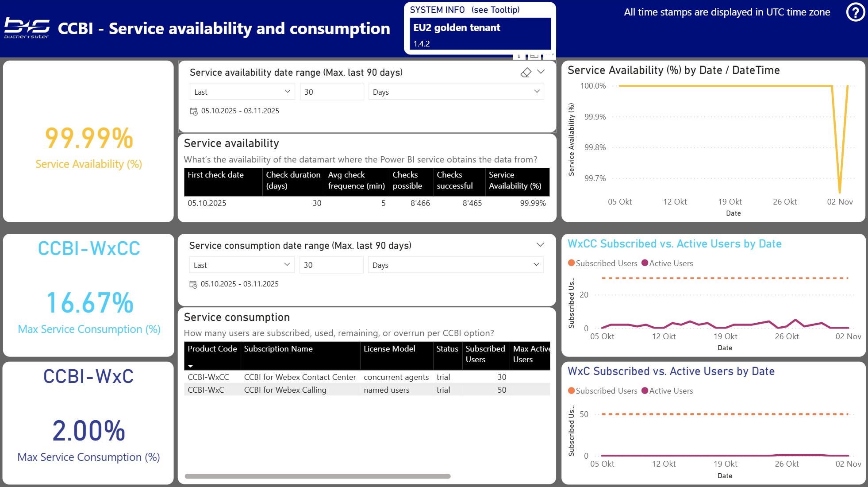Clear availability date range selections with eraser
This screenshot has width=868, height=487.
point(526,72)
